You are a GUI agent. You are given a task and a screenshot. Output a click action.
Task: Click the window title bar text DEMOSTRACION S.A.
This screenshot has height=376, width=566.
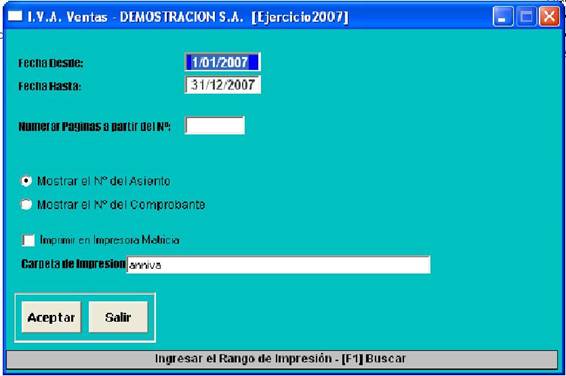tap(182, 17)
